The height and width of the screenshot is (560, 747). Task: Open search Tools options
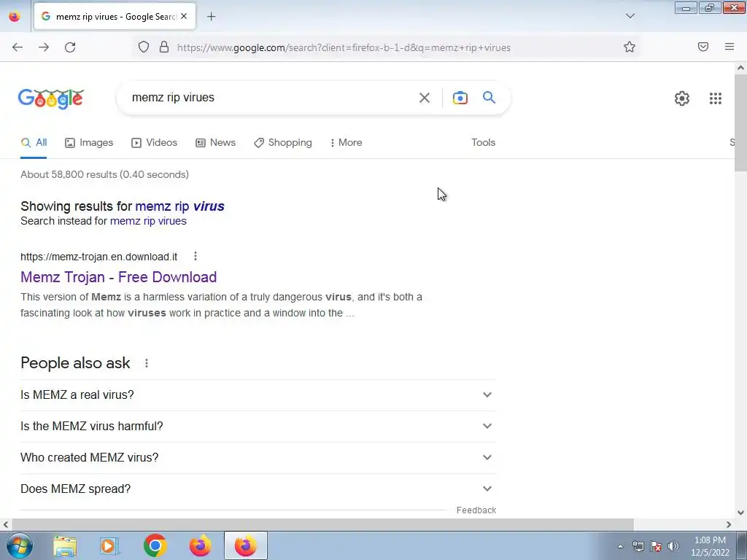[x=483, y=142]
